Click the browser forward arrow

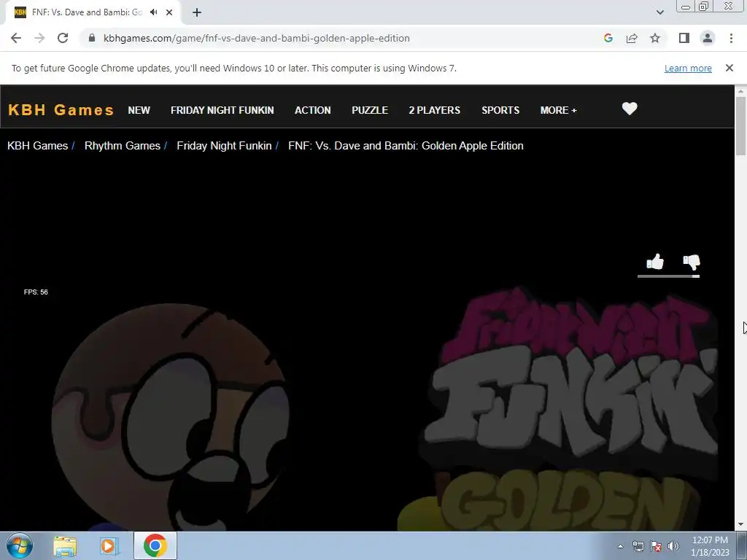[39, 38]
